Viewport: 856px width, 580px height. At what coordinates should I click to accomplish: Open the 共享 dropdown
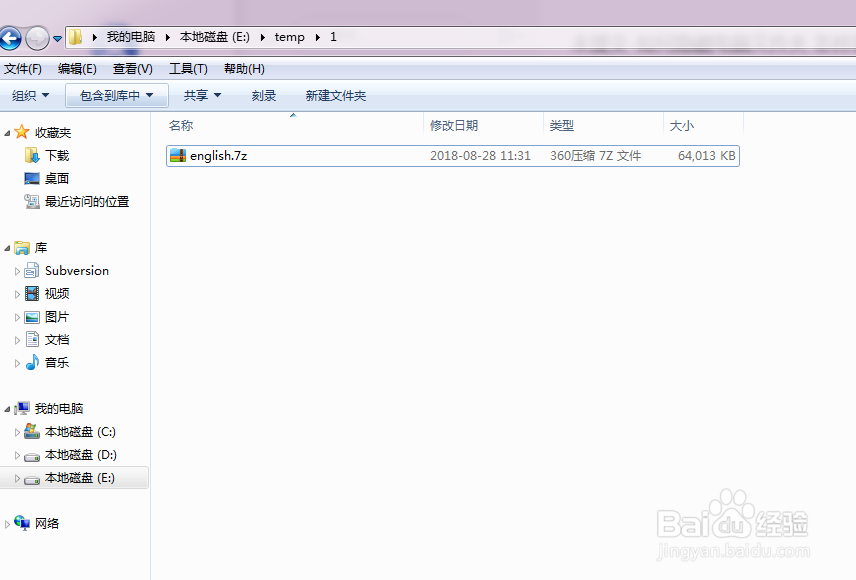coord(202,96)
